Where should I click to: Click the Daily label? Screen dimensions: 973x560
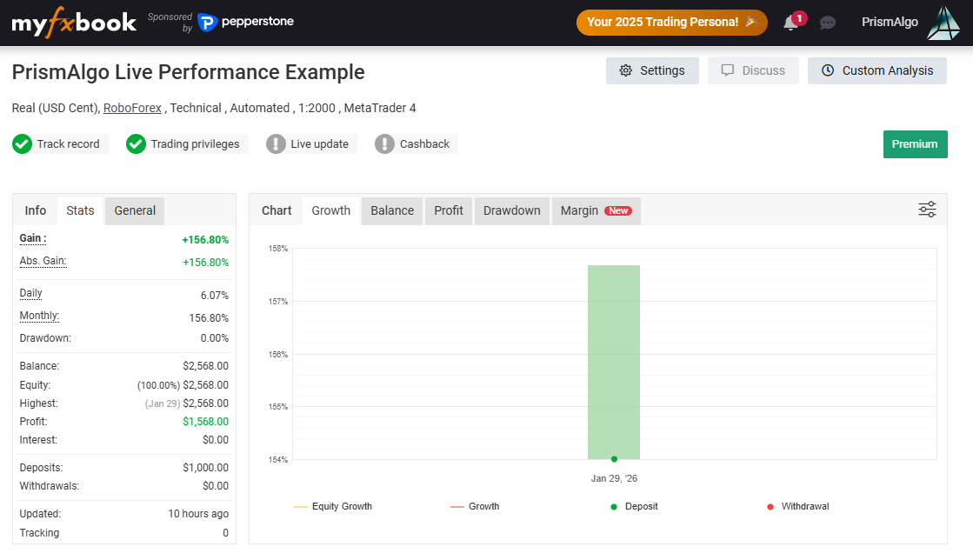(x=31, y=293)
